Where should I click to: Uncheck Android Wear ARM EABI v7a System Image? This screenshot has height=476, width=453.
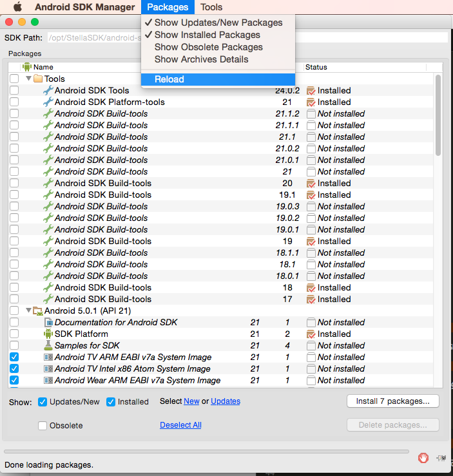coord(14,380)
